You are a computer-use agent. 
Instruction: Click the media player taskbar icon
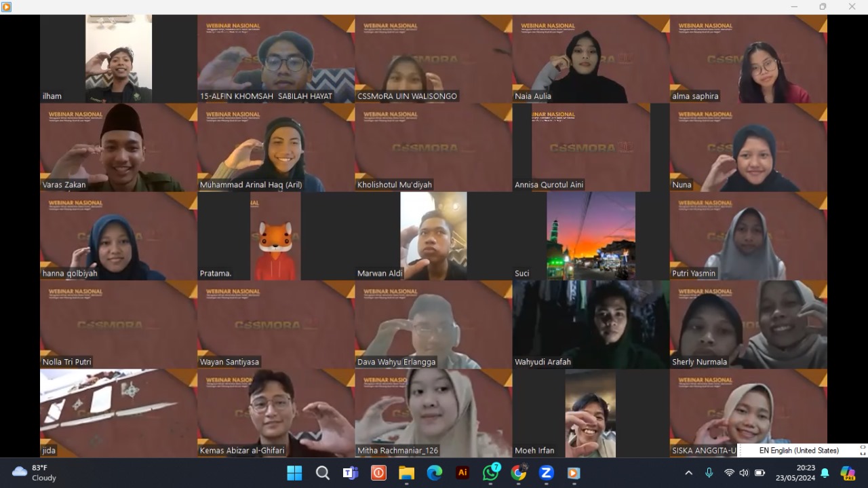pyautogui.click(x=574, y=473)
